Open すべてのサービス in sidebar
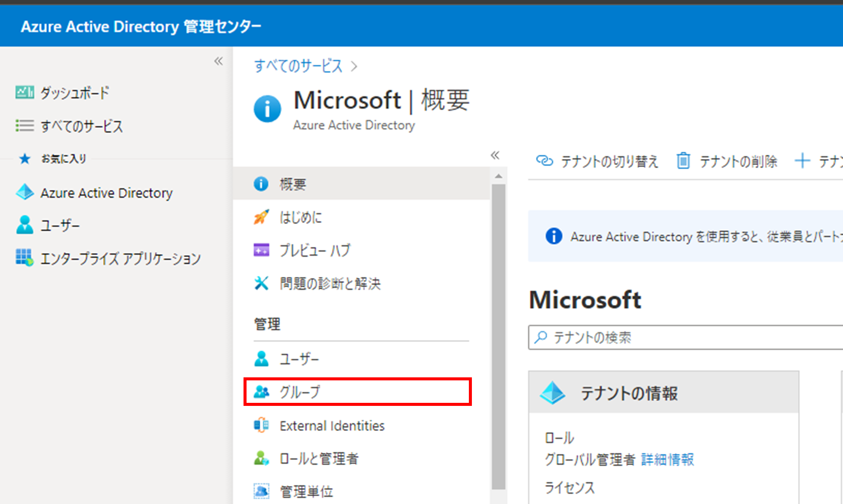The image size is (843, 504). point(82,126)
